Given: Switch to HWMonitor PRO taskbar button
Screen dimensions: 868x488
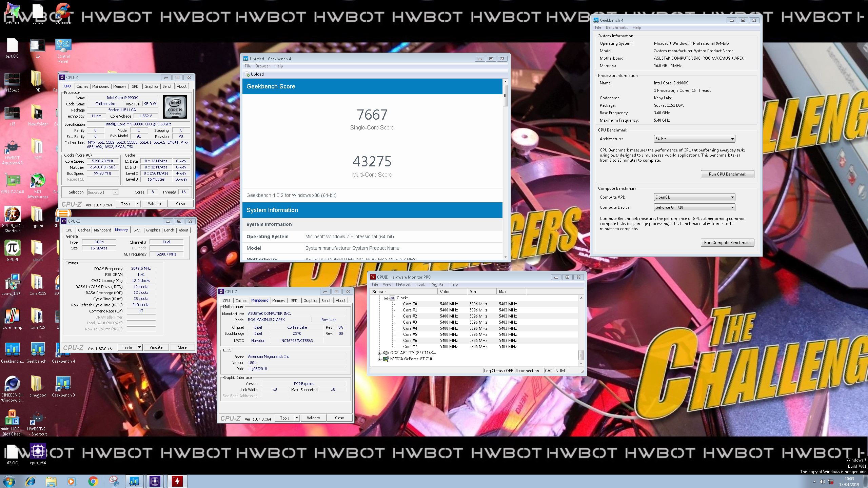Looking at the screenshot, I should [x=177, y=481].
